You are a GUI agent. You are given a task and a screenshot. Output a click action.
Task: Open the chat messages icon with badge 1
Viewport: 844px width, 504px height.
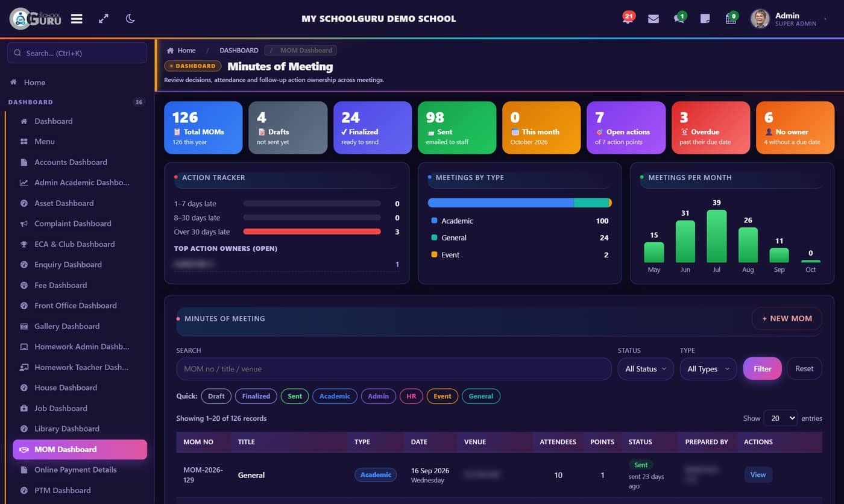click(679, 18)
